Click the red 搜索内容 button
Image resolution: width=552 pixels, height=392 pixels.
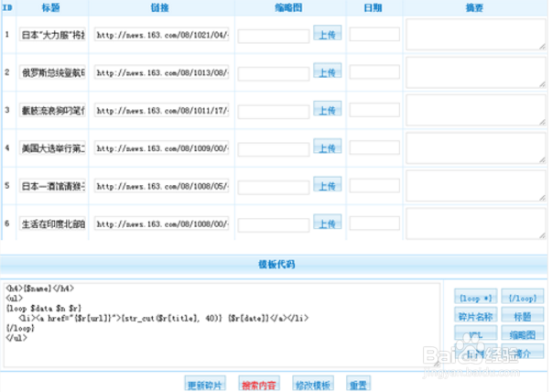click(259, 384)
